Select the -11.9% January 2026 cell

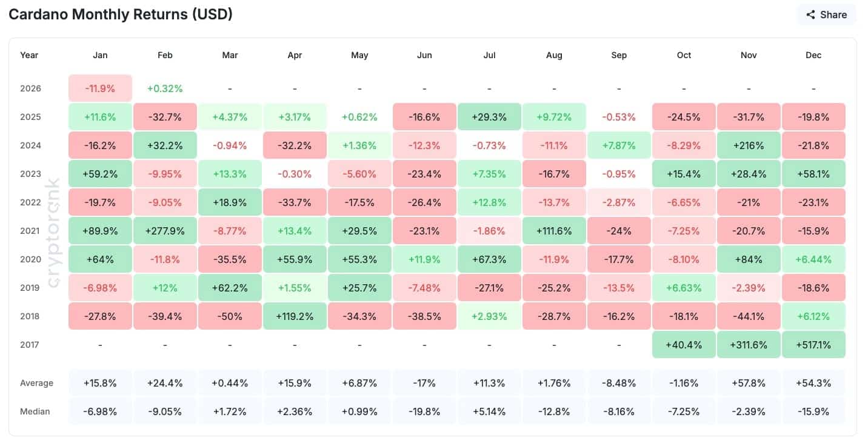[100, 88]
